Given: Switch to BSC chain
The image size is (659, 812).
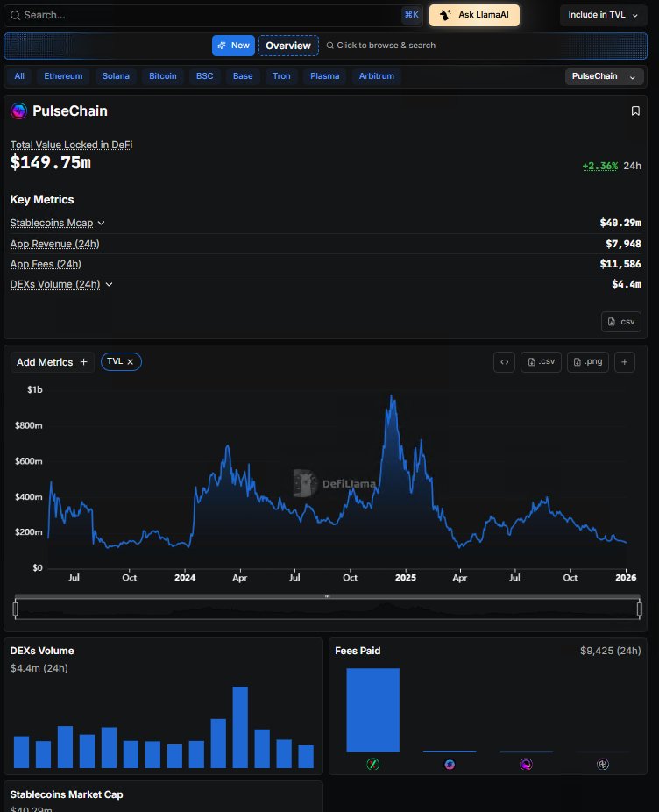Looking at the screenshot, I should (204, 76).
